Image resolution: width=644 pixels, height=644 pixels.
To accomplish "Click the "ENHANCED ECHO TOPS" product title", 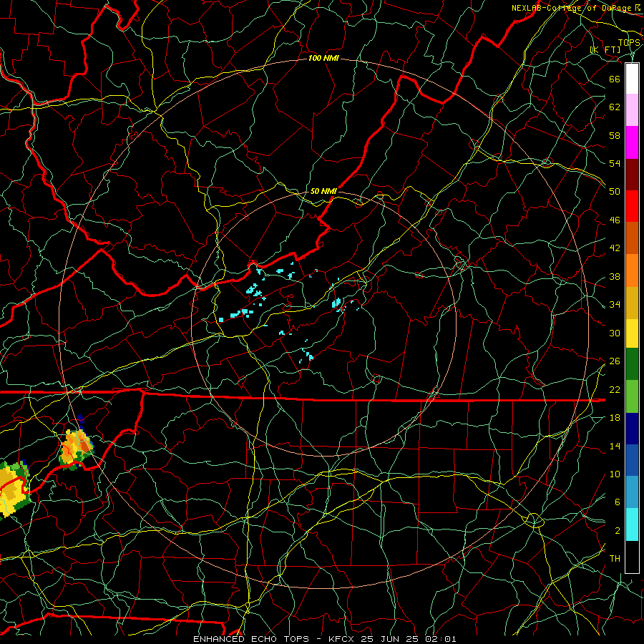I will coord(251,639).
